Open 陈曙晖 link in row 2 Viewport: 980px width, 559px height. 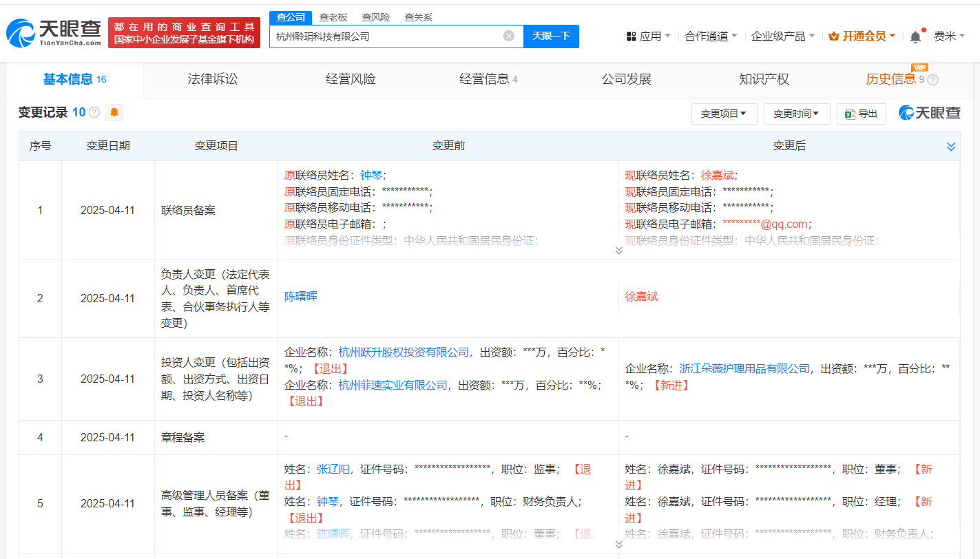tap(301, 297)
